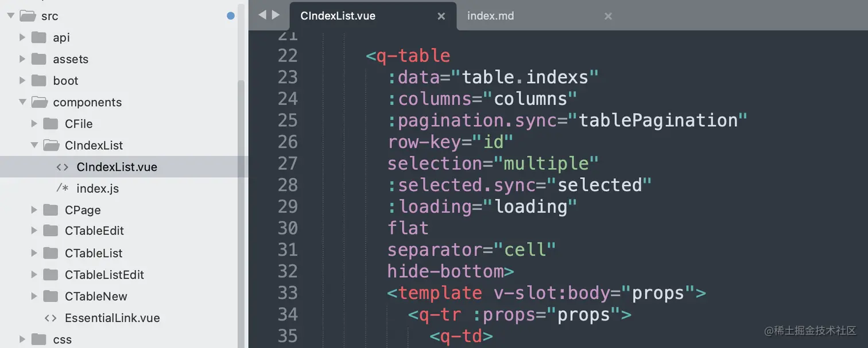868x348 pixels.
Task: Click the CTableList folder icon
Action: 51,253
